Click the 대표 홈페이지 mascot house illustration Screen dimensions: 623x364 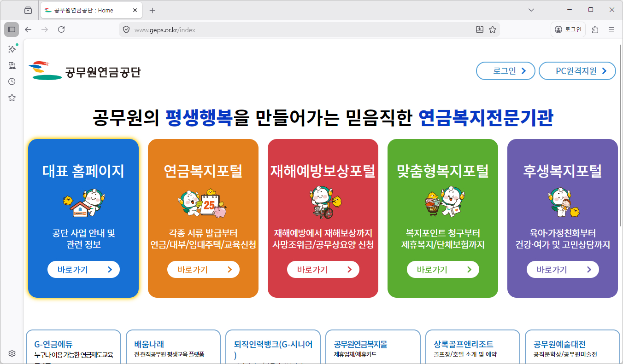[x=83, y=203]
